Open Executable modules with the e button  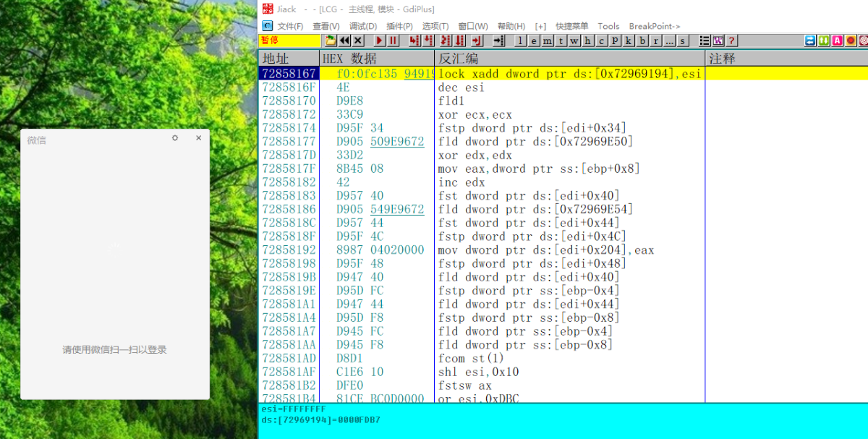pos(534,41)
